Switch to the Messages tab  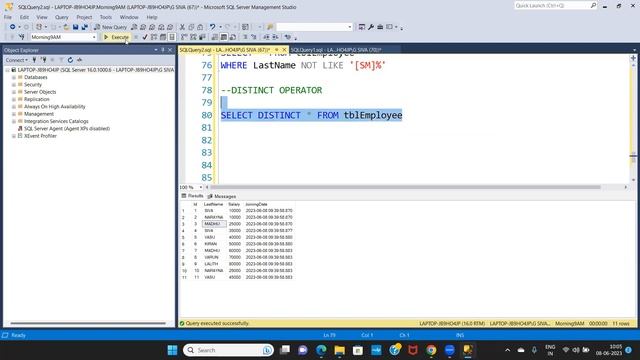222,196
